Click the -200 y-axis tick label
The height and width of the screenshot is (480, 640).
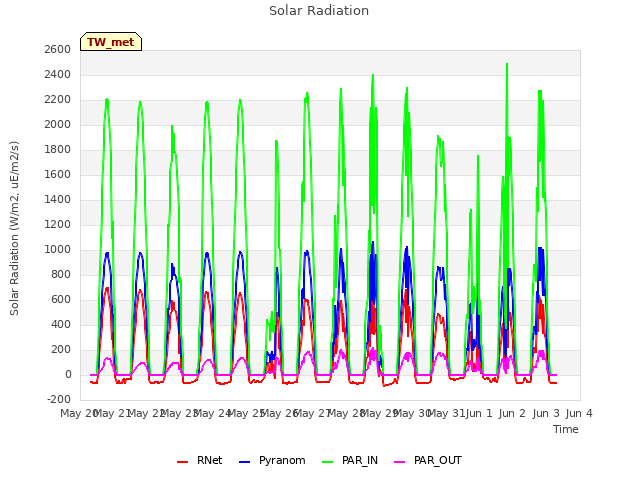click(x=60, y=399)
